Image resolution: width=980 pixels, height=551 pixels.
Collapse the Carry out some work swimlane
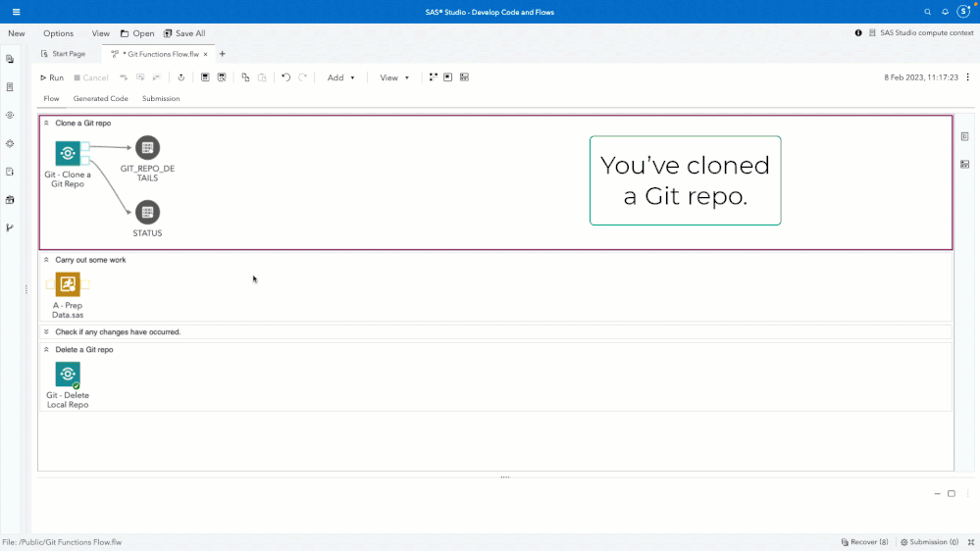(x=46, y=260)
